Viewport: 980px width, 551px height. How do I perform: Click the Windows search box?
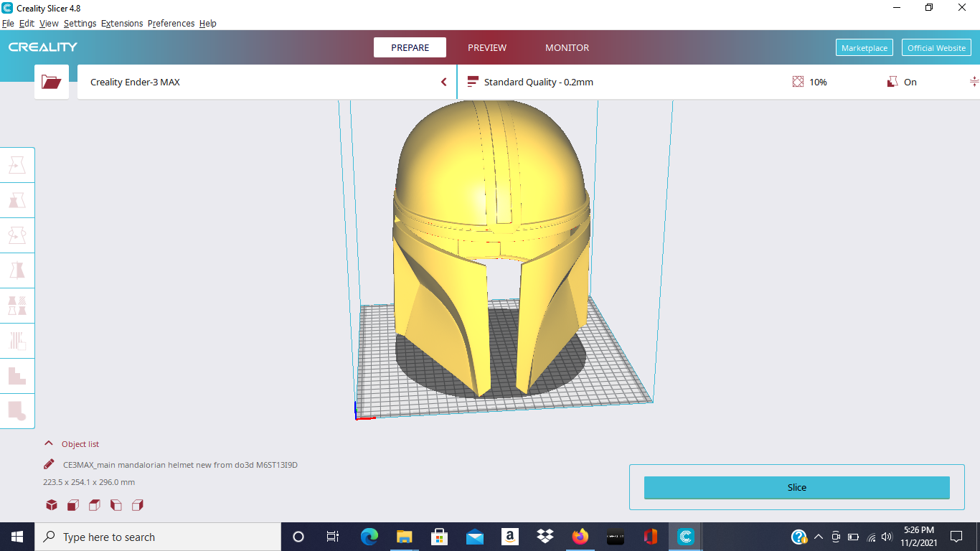click(x=158, y=536)
